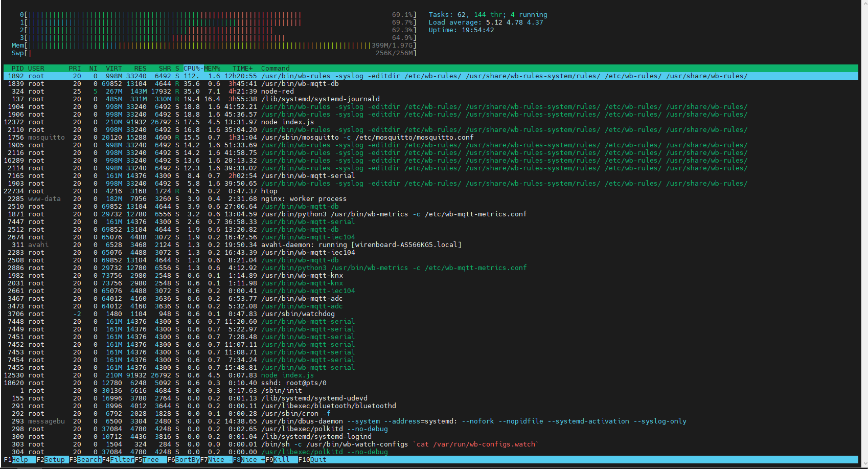Sort by the PRI column header
The height and width of the screenshot is (469, 868).
[75, 68]
